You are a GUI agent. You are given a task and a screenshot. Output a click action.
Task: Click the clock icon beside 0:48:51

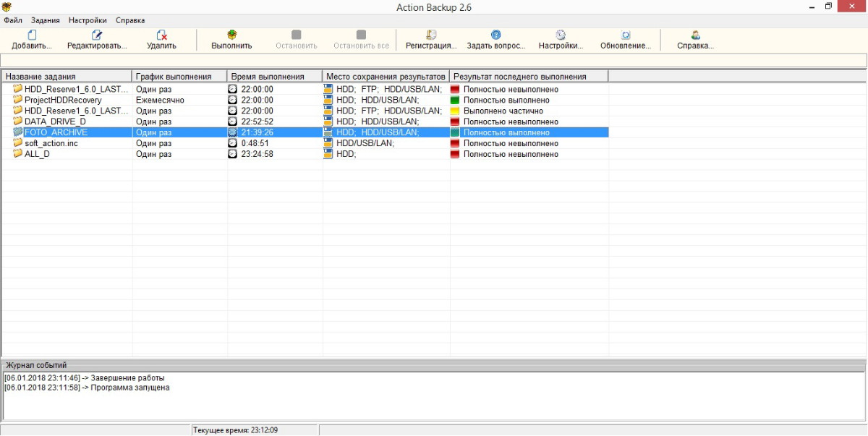[x=232, y=143]
